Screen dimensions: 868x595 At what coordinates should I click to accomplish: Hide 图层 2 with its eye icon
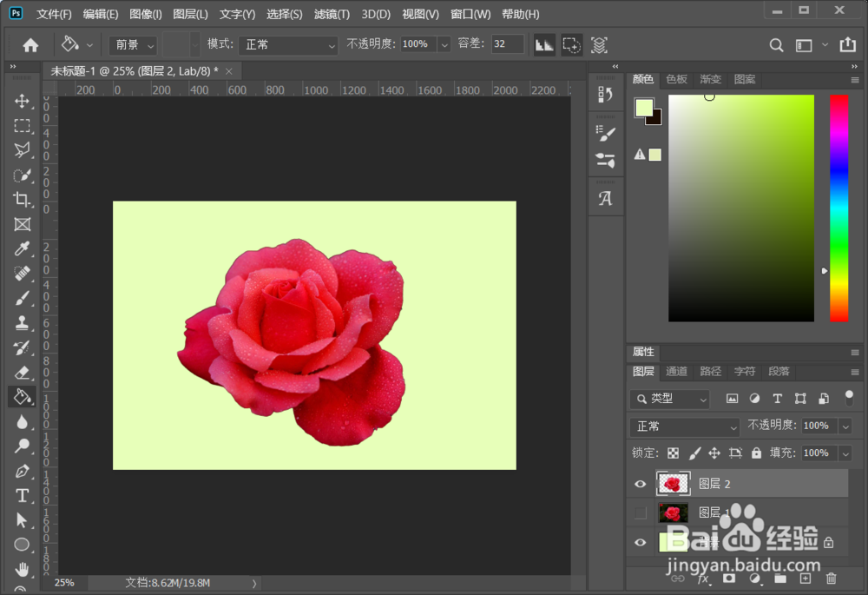pos(641,484)
